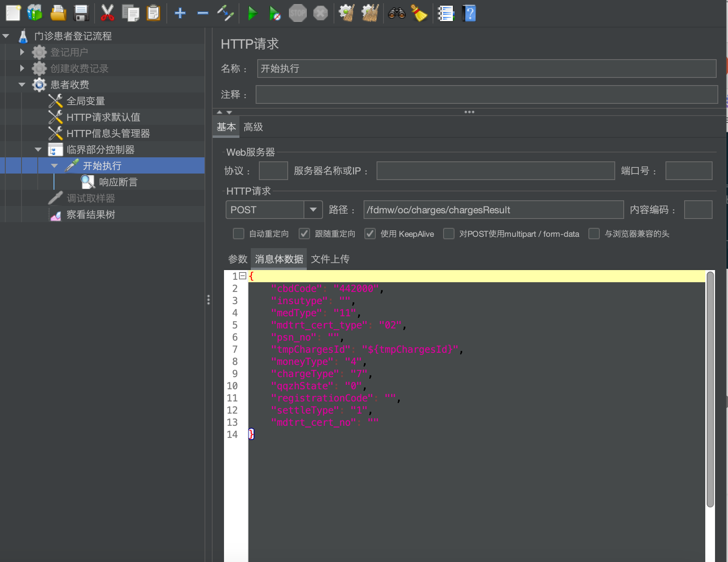Uncheck 跟随重定向 checkbox
The width and height of the screenshot is (728, 562).
click(x=304, y=234)
